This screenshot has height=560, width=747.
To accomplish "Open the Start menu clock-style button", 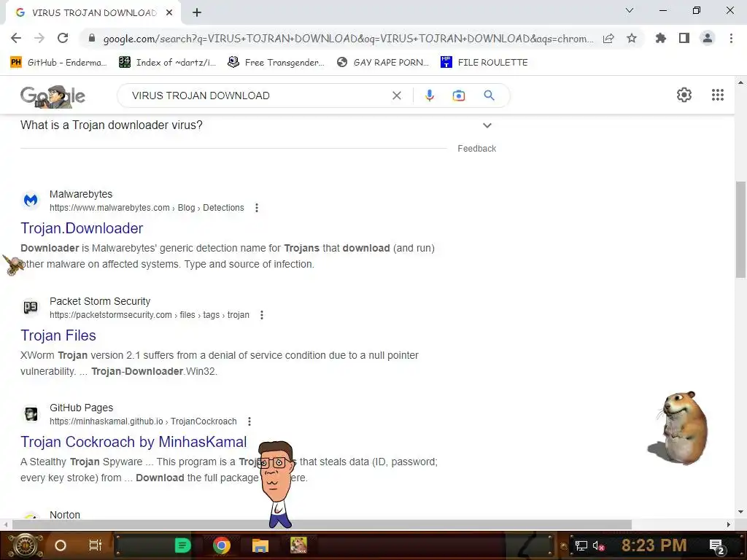I will coord(25,545).
